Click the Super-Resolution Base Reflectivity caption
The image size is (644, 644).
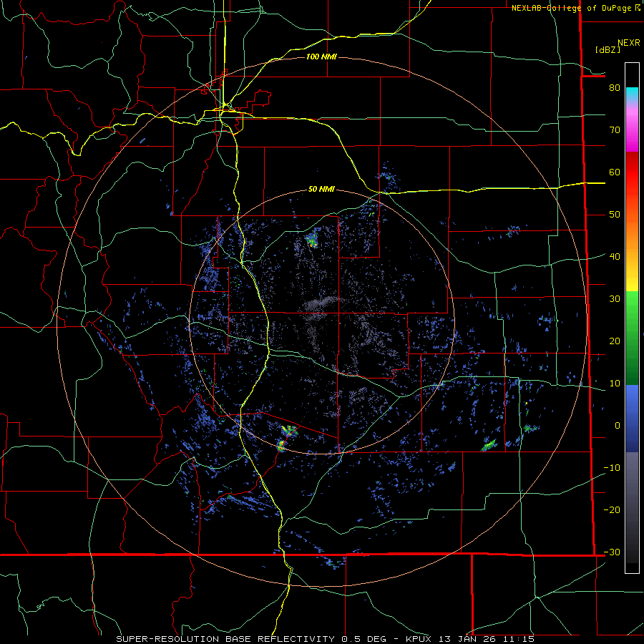[326, 639]
